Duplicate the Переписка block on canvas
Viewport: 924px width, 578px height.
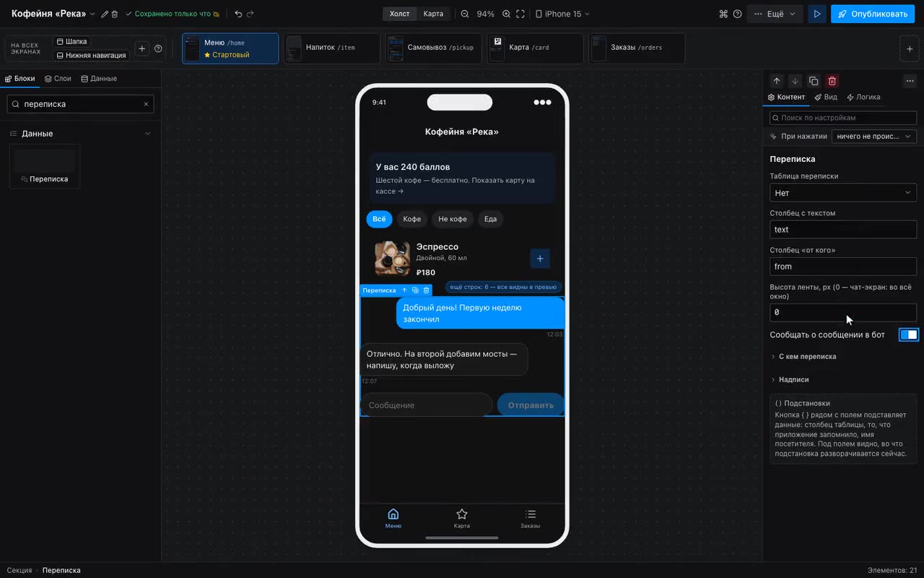415,290
